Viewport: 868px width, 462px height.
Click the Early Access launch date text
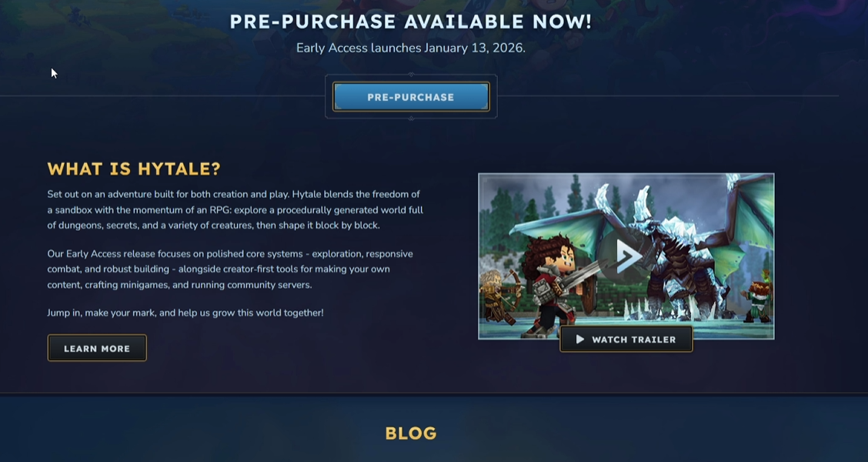coord(411,48)
